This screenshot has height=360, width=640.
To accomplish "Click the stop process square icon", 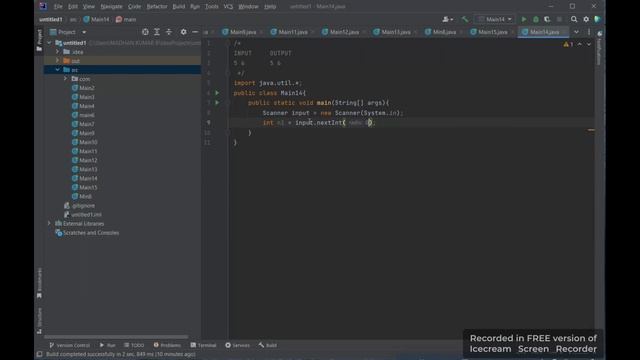I will (559, 19).
